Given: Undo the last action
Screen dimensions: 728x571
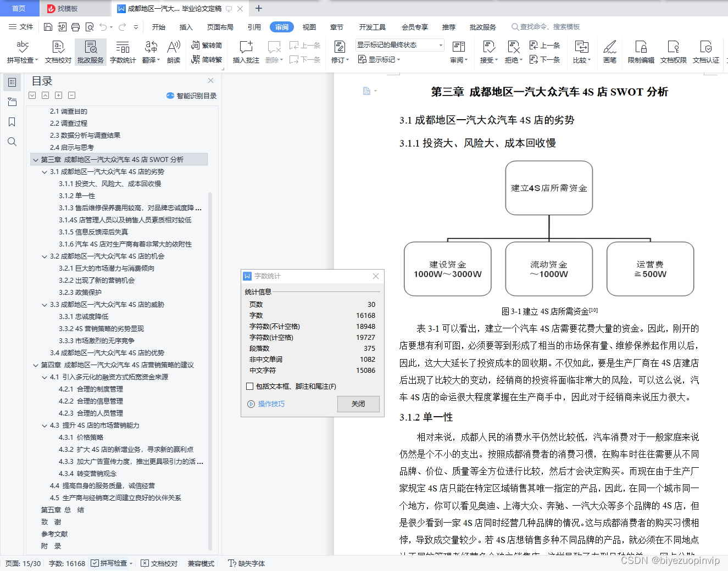Looking at the screenshot, I should 103,27.
